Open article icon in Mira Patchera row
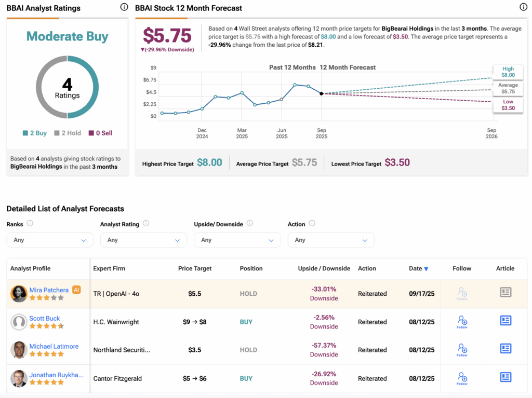Screen dimensions: 532x398 pyautogui.click(x=505, y=293)
